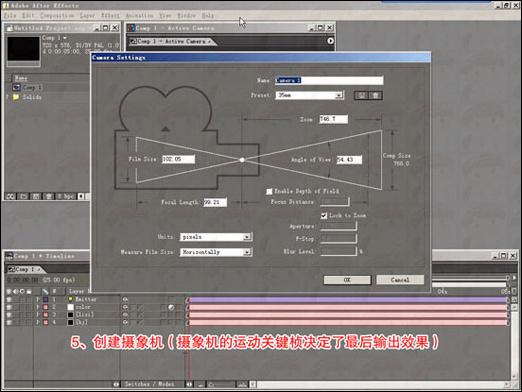Click the After Effects icon in title bar
The height and width of the screenshot is (392, 522).
[6, 5]
